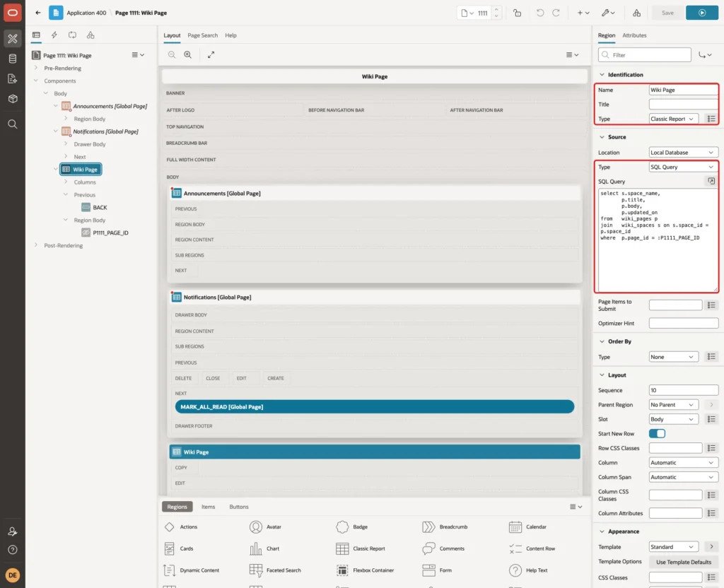Open the administration icon in left sidebar

coord(13,531)
